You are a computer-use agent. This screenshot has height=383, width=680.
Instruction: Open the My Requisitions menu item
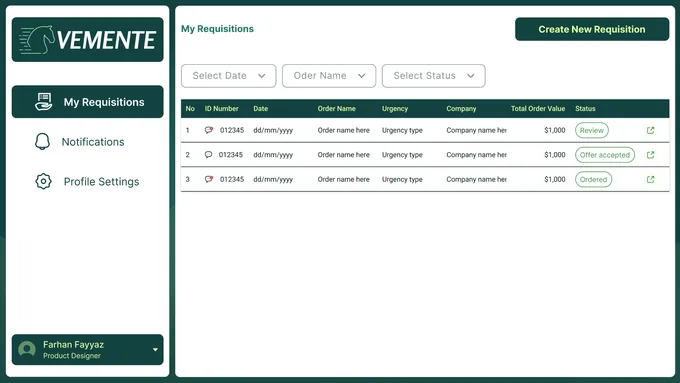tap(88, 102)
